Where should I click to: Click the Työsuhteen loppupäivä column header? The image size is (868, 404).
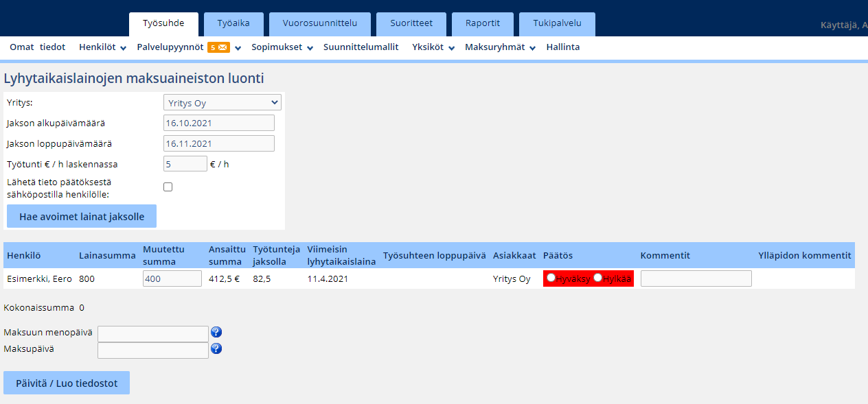[x=435, y=255]
